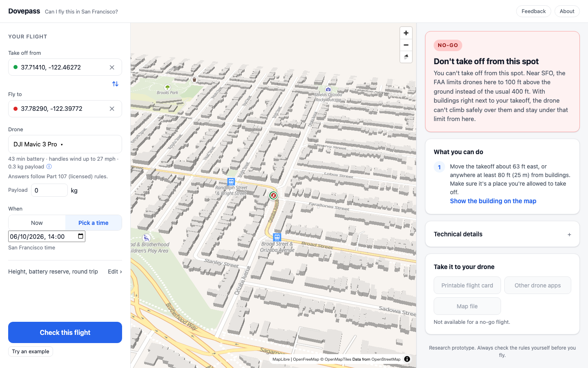This screenshot has height=368, width=588.
Task: Click the Check this flight button
Action: [65, 332]
